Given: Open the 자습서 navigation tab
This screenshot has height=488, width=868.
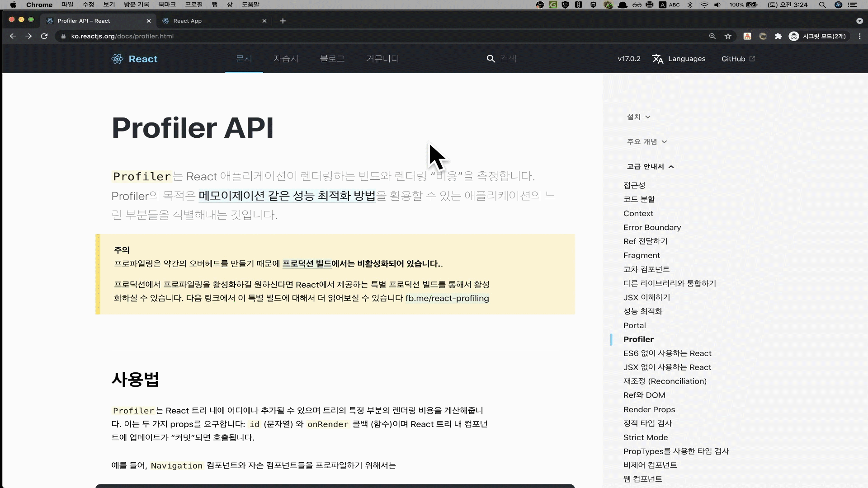Looking at the screenshot, I should 286,59.
